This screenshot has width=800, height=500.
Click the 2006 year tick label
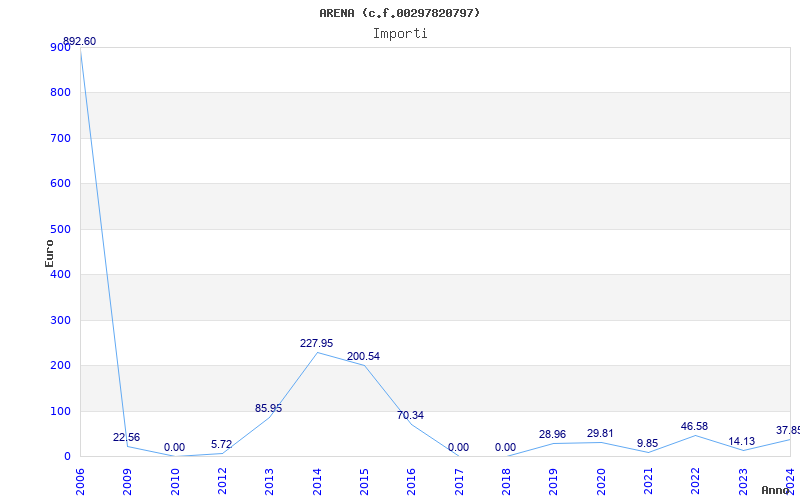click(x=80, y=481)
